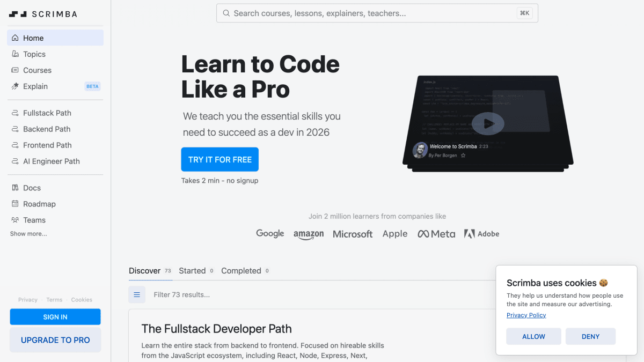Click the Meta company logo

[436, 234]
